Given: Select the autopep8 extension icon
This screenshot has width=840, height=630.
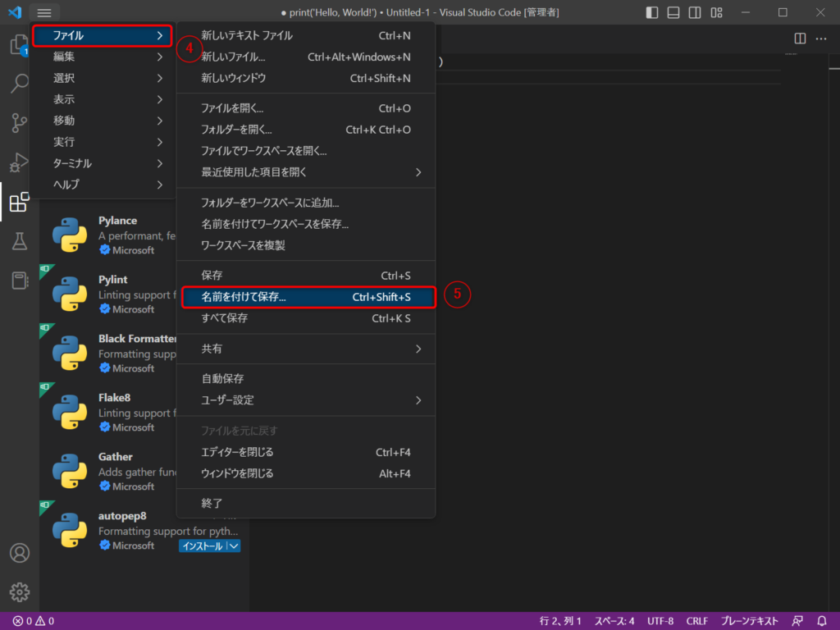Looking at the screenshot, I should click(70, 529).
